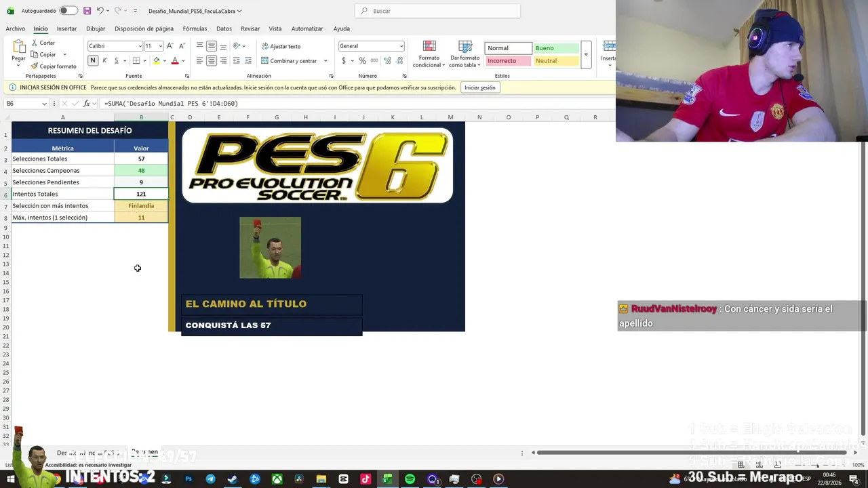Viewport: 868px width, 488px height.
Task: Open the Revisar ribbon tab
Action: click(x=250, y=28)
